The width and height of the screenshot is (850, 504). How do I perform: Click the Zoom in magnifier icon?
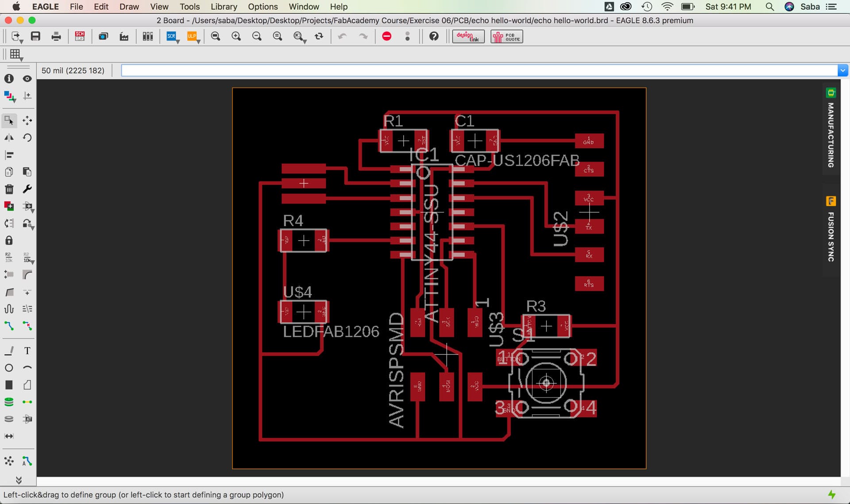tap(236, 36)
